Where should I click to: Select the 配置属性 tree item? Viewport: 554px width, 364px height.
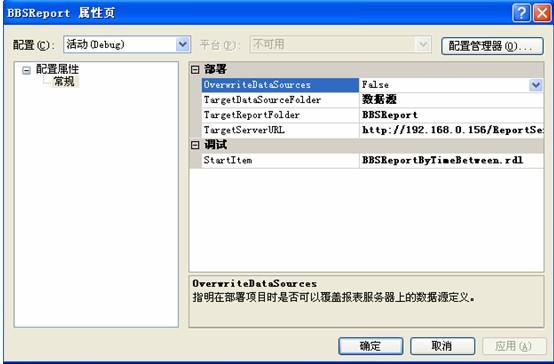pos(57,69)
